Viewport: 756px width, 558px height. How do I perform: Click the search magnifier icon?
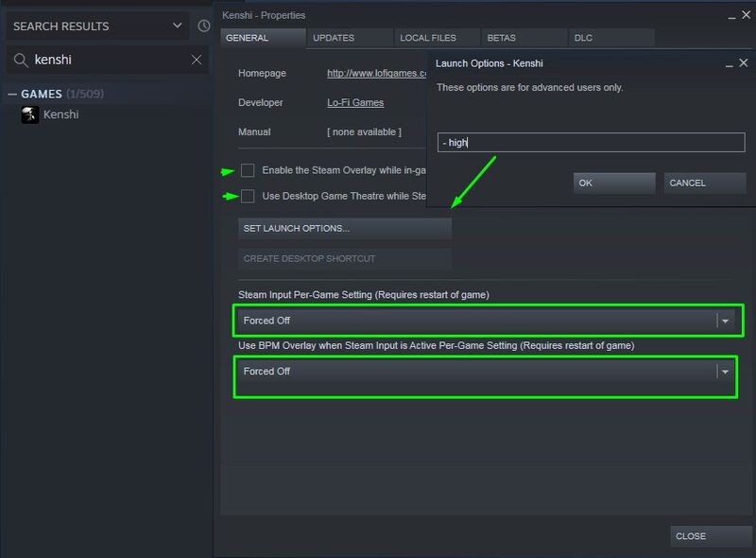(x=21, y=61)
